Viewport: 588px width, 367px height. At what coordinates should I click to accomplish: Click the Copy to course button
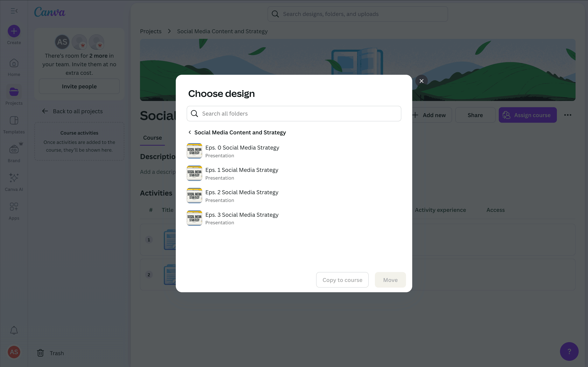(342, 280)
